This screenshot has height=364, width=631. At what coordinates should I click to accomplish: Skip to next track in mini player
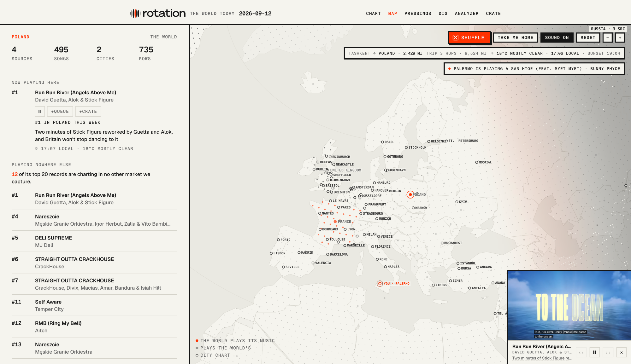(x=608, y=352)
